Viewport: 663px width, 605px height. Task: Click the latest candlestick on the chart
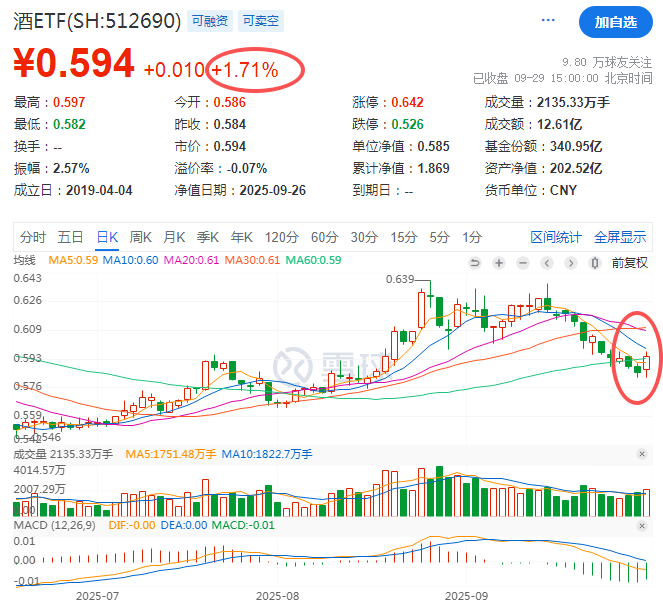coord(647,361)
